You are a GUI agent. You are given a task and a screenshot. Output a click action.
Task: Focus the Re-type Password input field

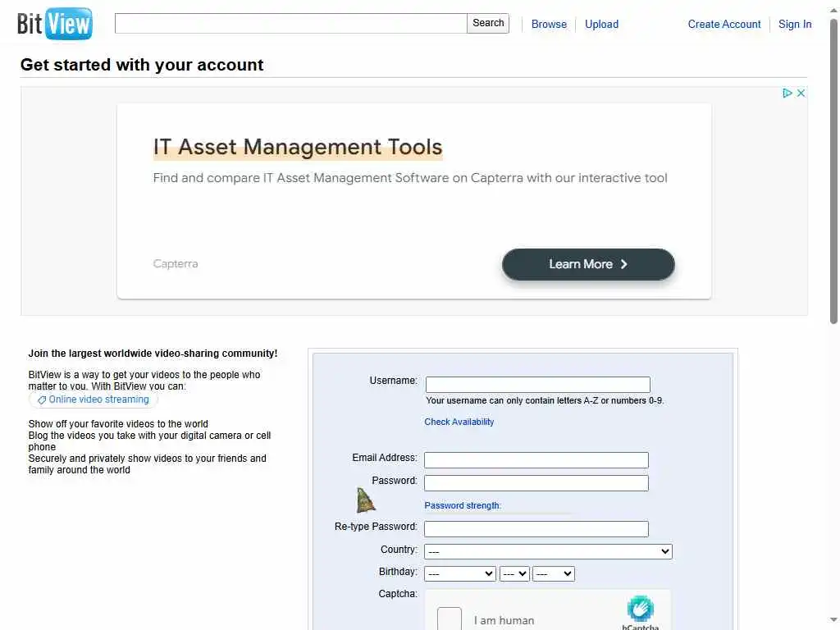tap(536, 529)
